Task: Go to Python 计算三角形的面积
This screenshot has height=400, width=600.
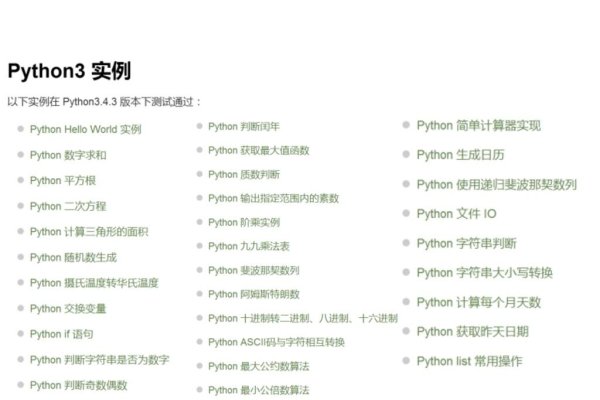Action: point(89,232)
